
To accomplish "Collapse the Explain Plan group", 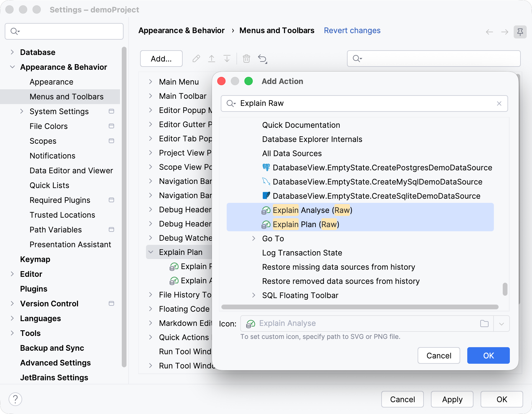I will tap(151, 252).
